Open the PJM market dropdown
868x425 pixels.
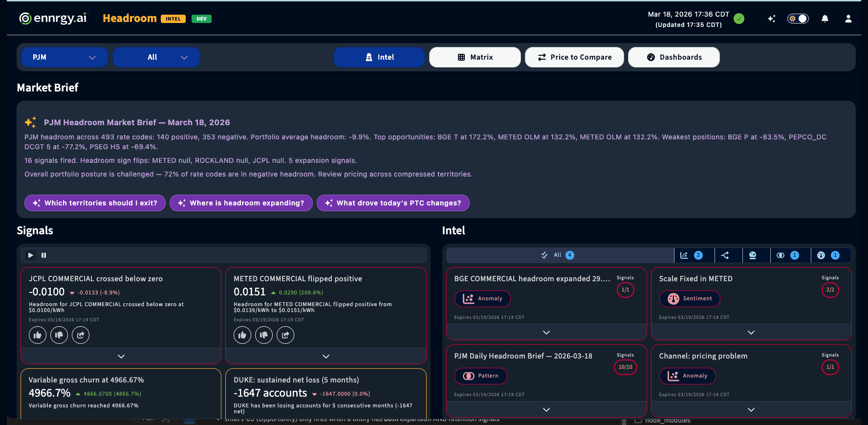64,57
